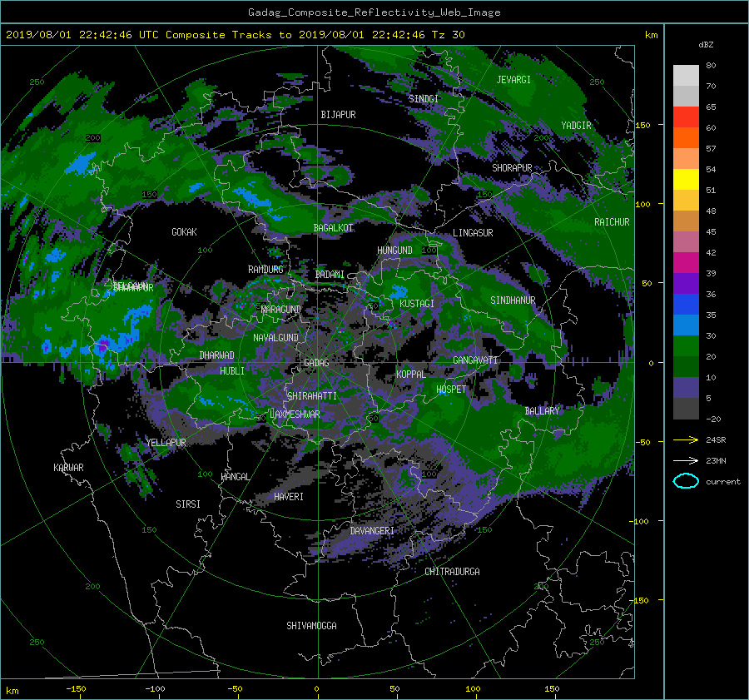This screenshot has height=700, width=749.
Task: Click the LINGASUR city label
Action: (x=473, y=233)
